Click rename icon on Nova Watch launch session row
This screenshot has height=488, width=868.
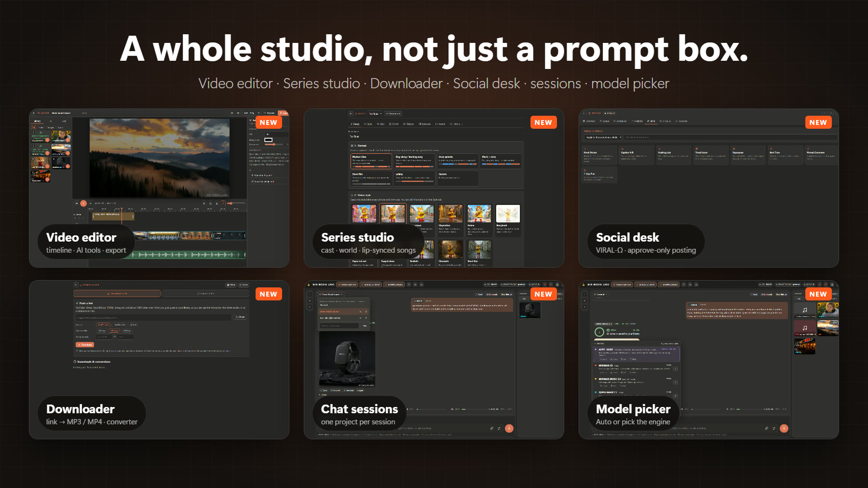coord(360,312)
